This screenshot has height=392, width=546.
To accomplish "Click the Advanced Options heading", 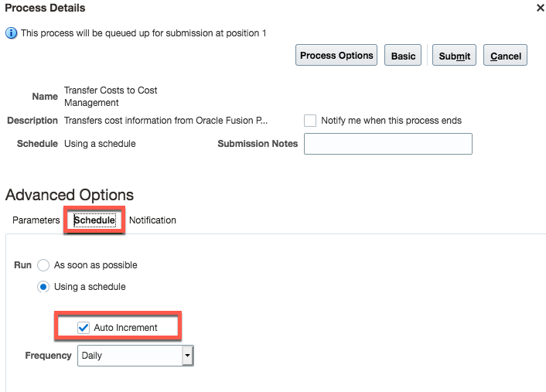I will [70, 195].
